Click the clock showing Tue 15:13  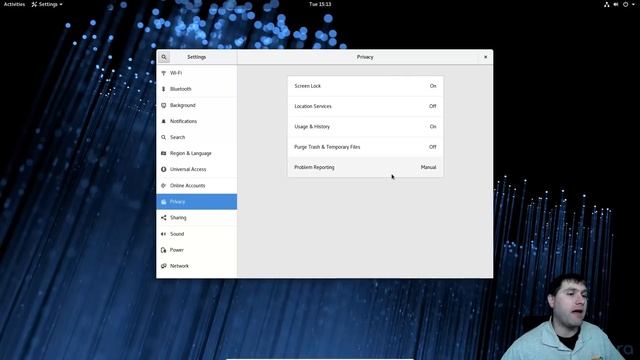[320, 4]
